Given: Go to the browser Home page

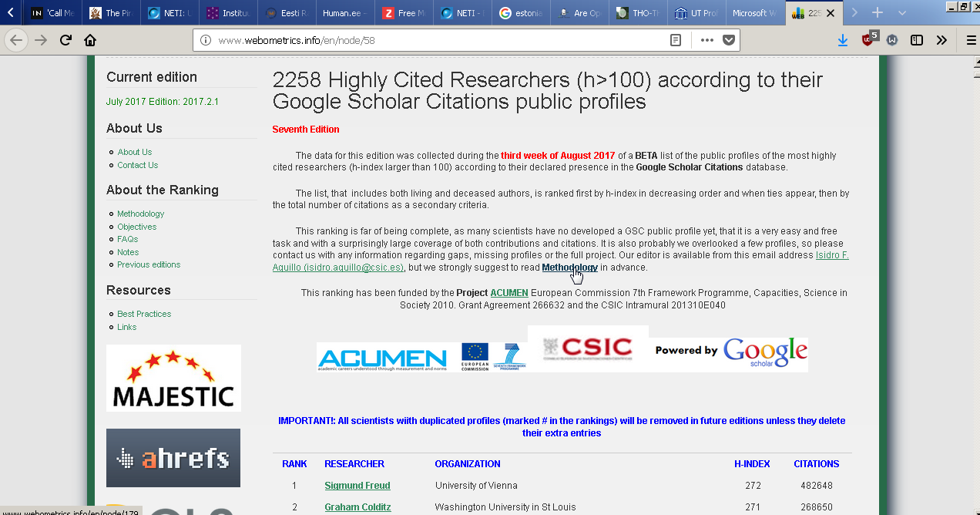Looking at the screenshot, I should (90, 40).
